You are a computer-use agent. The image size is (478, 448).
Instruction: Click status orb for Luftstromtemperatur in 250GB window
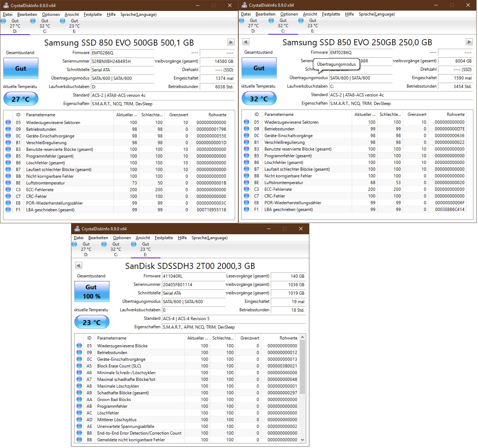[x=246, y=182]
